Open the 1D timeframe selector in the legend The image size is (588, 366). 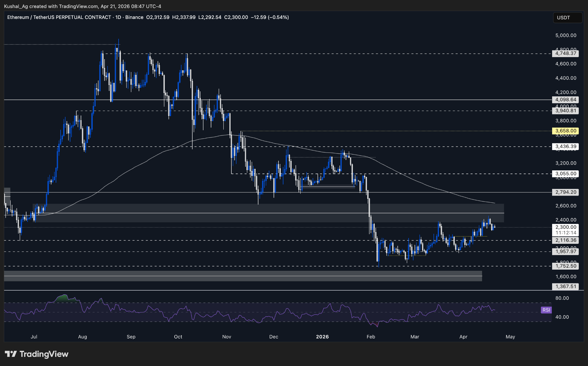click(118, 17)
